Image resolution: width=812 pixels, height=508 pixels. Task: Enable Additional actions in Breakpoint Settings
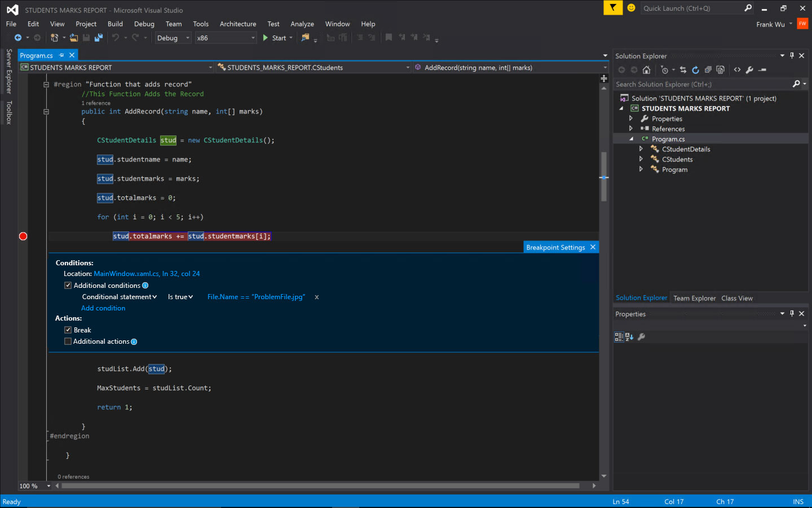[x=68, y=341]
